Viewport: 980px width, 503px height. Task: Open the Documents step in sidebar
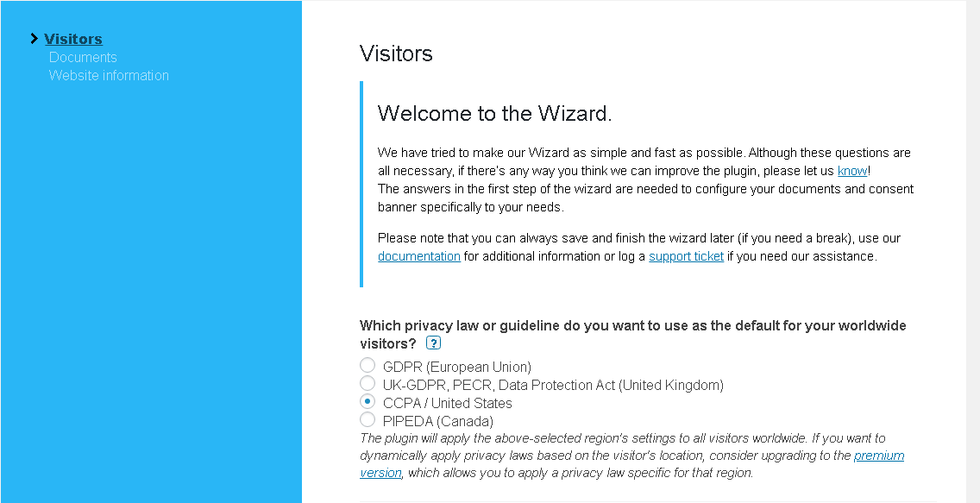[83, 58]
